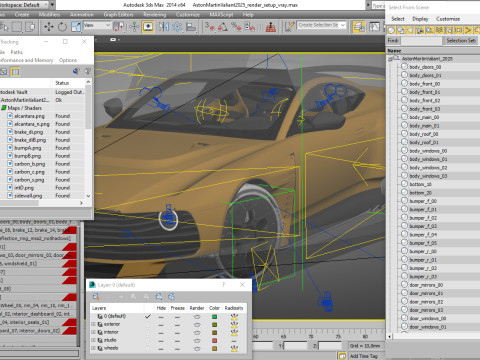Open the Manage Layers toolbar icon
Image resolution: width=480 pixels, height=360 pixels.
(359, 27)
